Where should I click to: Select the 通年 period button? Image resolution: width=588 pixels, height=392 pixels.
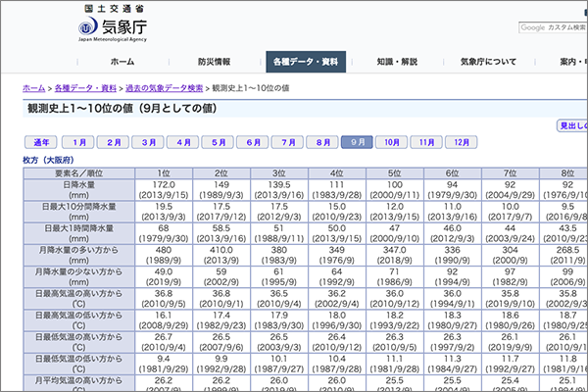pyautogui.click(x=42, y=142)
